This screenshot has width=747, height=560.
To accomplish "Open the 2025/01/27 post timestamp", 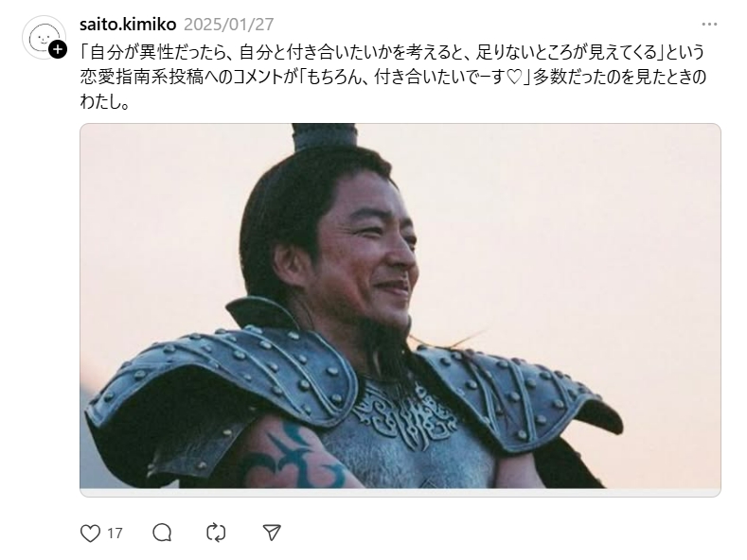I will click(229, 24).
